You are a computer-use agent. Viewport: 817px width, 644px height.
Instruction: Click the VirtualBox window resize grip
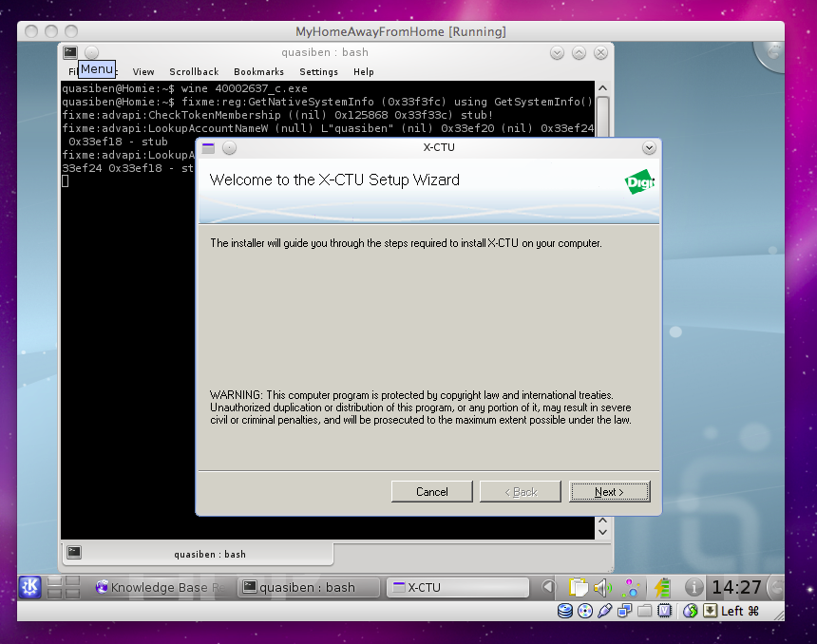(778, 615)
